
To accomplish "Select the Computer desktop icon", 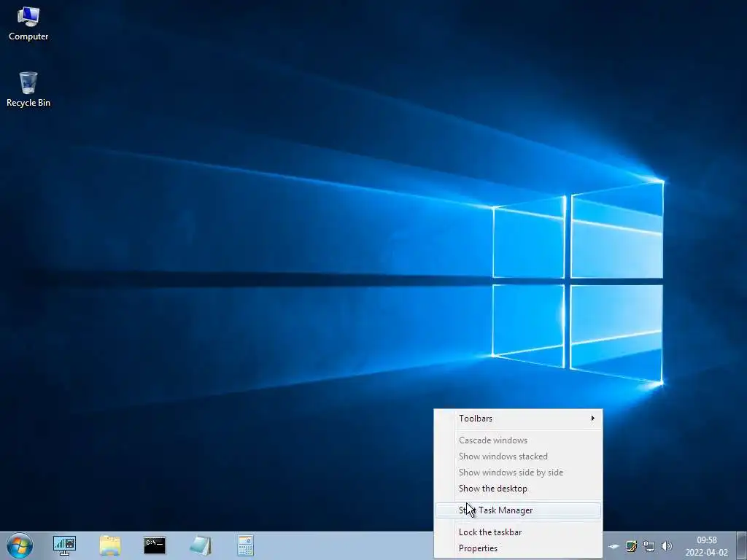I will pyautogui.click(x=28, y=24).
